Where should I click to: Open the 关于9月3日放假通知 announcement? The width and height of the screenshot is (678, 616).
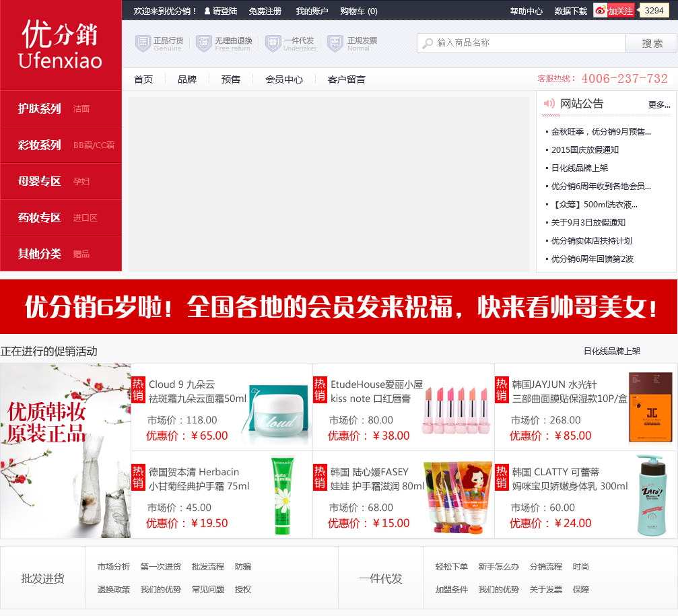pyautogui.click(x=588, y=223)
